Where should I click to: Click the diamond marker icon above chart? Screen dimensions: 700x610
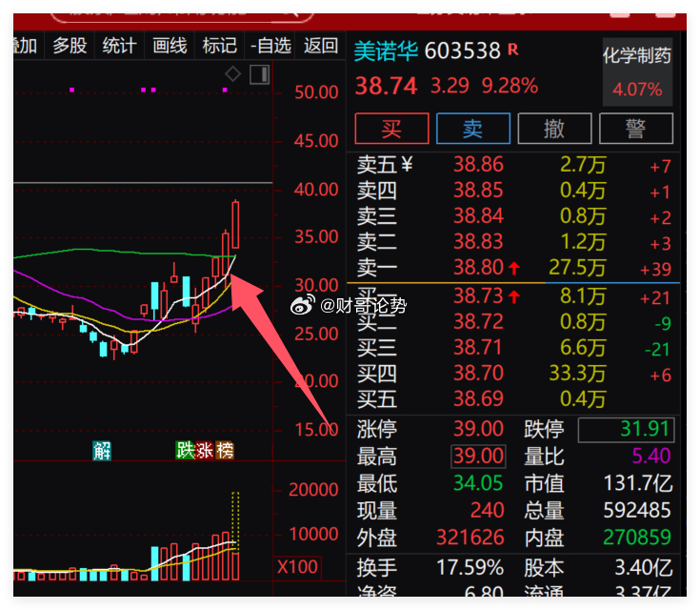tap(232, 74)
